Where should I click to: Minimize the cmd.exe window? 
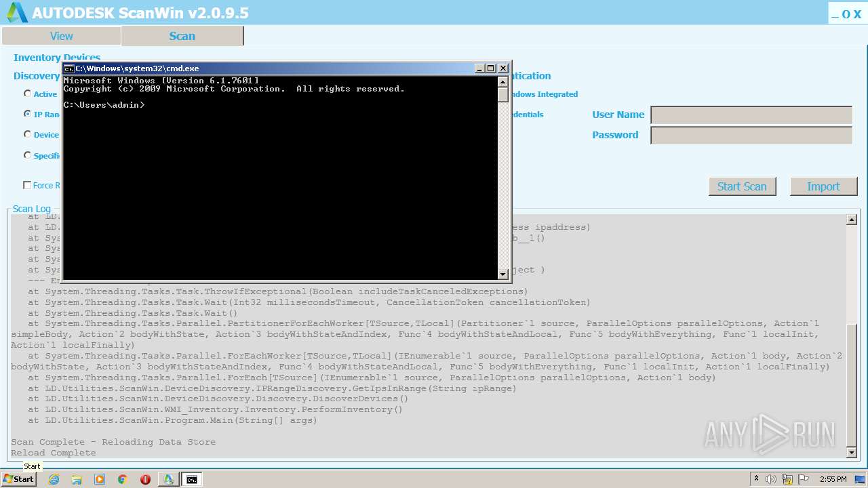[x=479, y=68]
